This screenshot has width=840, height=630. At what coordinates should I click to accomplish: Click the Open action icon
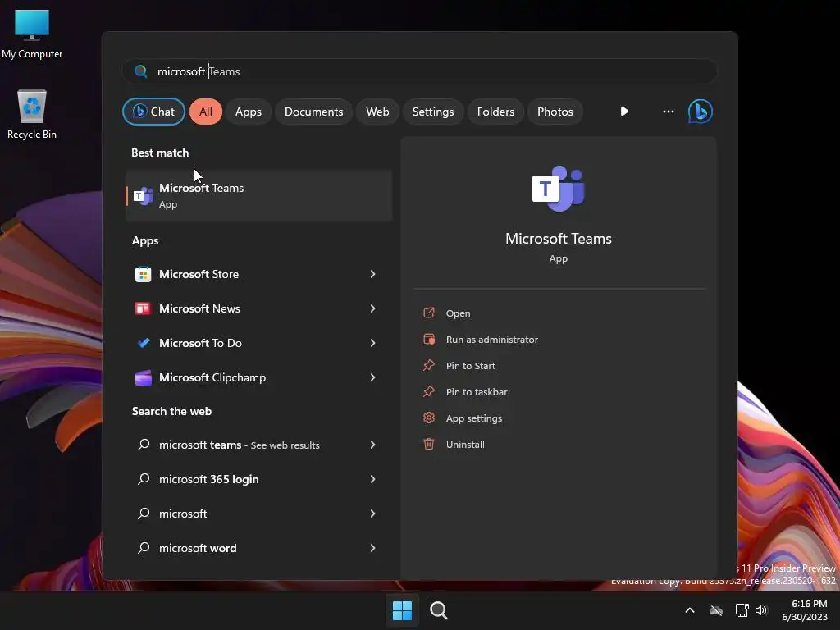[x=429, y=313]
